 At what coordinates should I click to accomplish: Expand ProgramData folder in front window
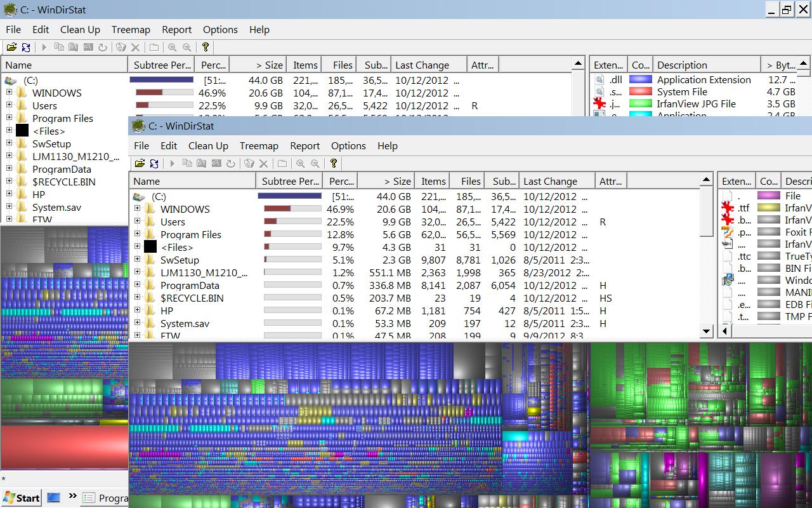point(137,284)
